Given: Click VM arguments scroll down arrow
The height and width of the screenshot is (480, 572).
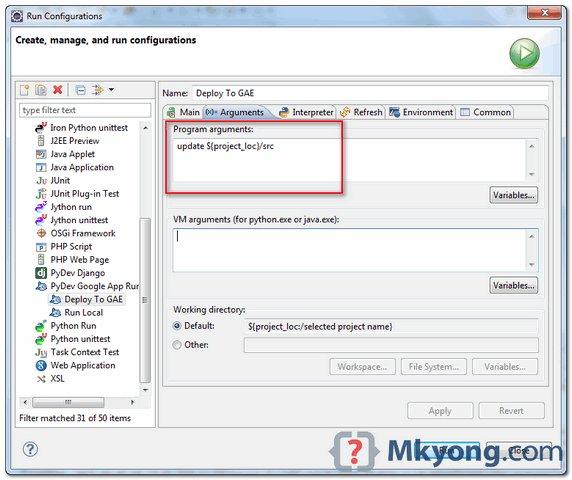Looking at the screenshot, I should (x=532, y=264).
